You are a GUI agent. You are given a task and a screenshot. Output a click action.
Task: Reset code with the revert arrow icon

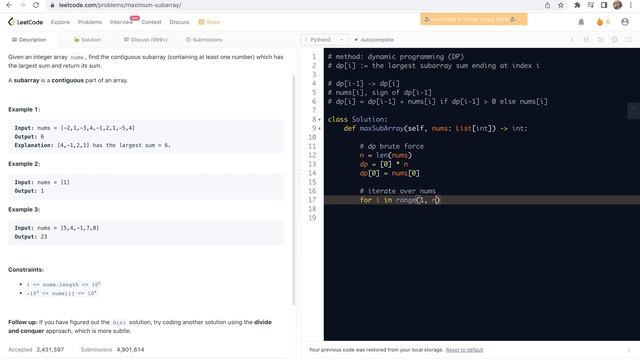(600, 40)
